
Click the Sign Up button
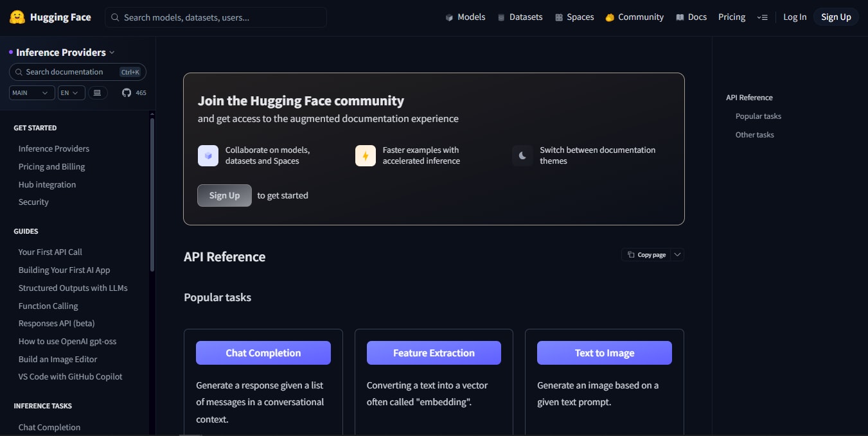(x=836, y=17)
